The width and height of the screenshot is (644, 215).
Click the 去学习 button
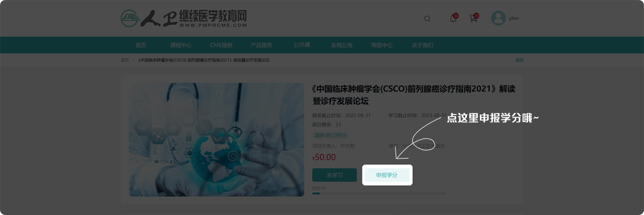334,175
